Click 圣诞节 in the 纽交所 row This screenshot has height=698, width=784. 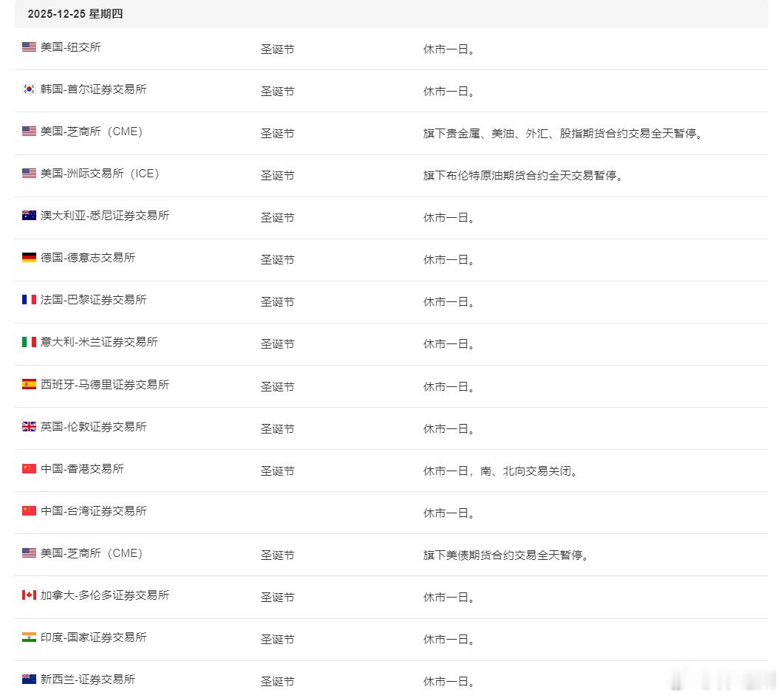tap(278, 49)
